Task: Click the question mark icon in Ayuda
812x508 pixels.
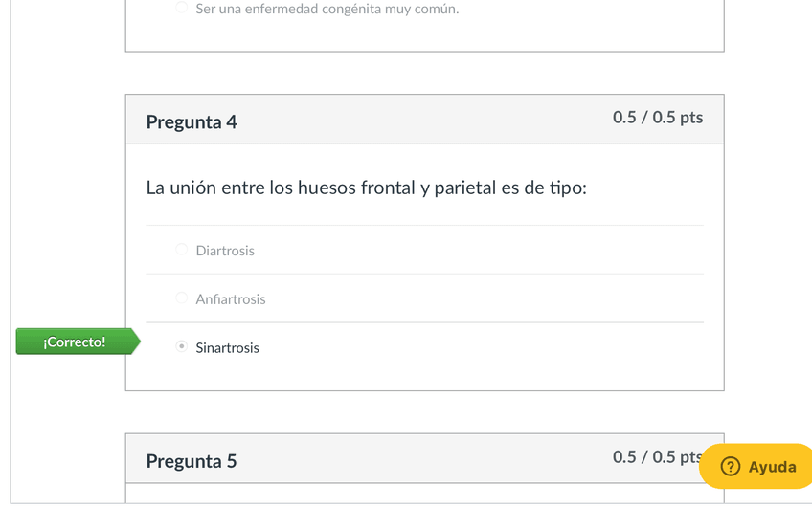Action: point(731,467)
